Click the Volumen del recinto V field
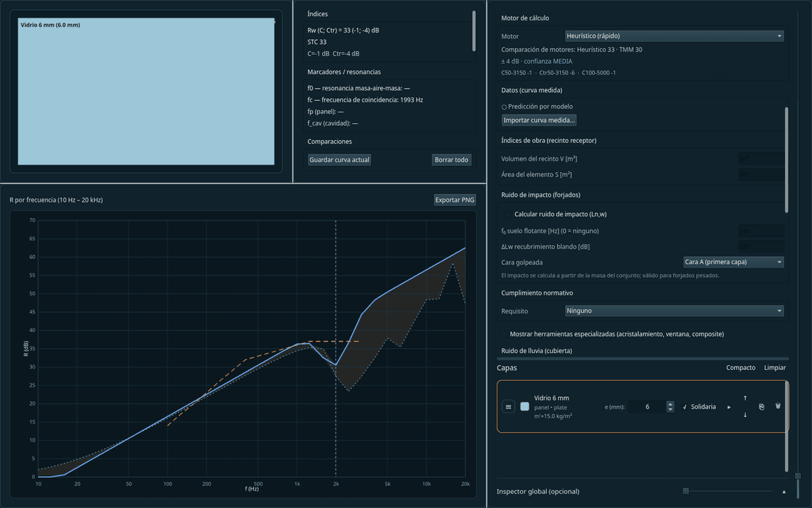Screen dimensions: 812x508 pyautogui.click(x=761, y=158)
